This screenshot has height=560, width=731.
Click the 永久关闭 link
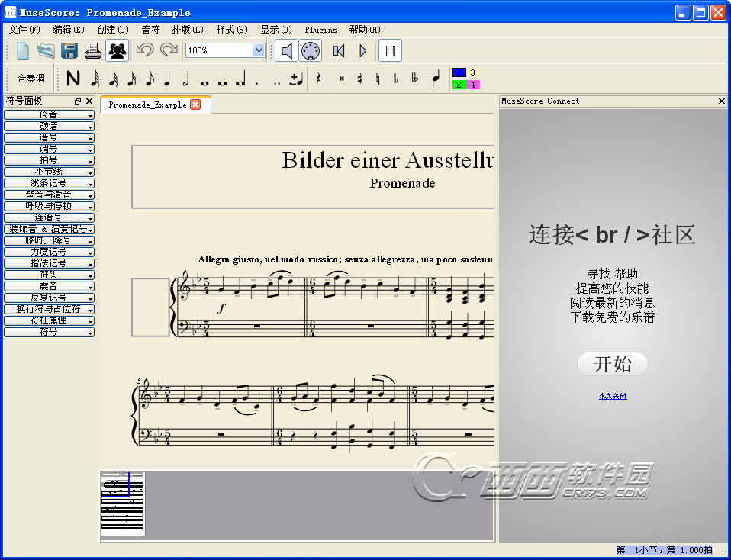click(x=612, y=396)
